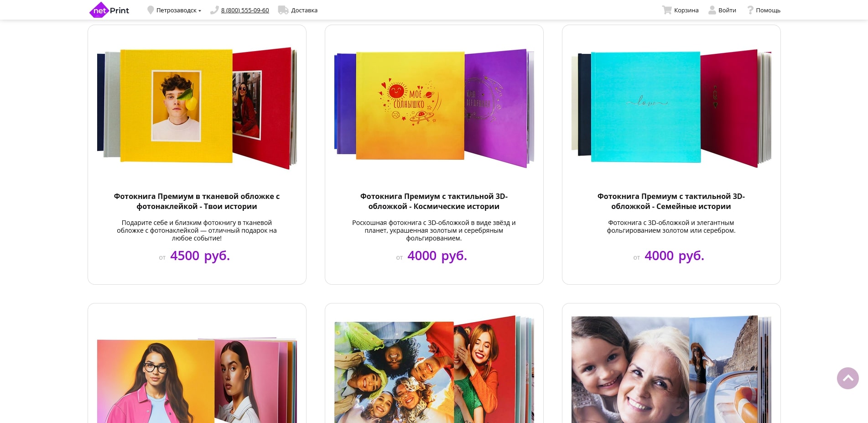The image size is (868, 423).
Task: Click the phone handset icon
Action: coord(214,10)
